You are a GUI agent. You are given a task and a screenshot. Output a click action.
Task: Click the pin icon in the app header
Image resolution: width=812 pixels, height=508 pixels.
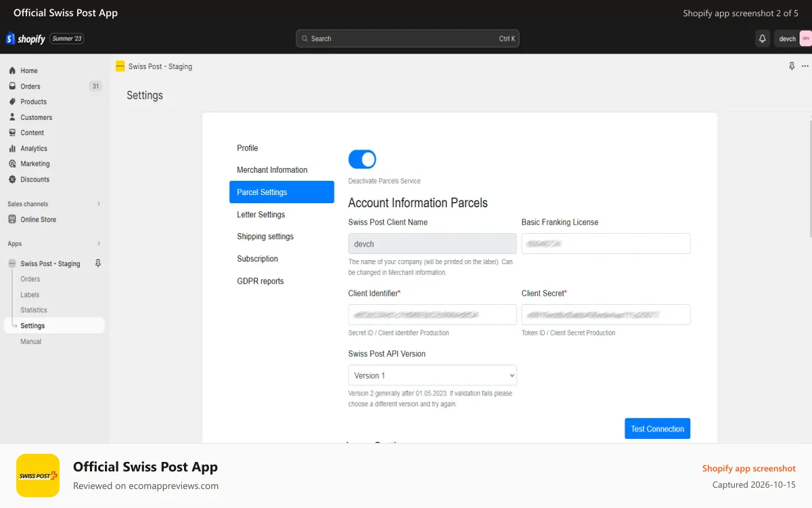point(792,66)
